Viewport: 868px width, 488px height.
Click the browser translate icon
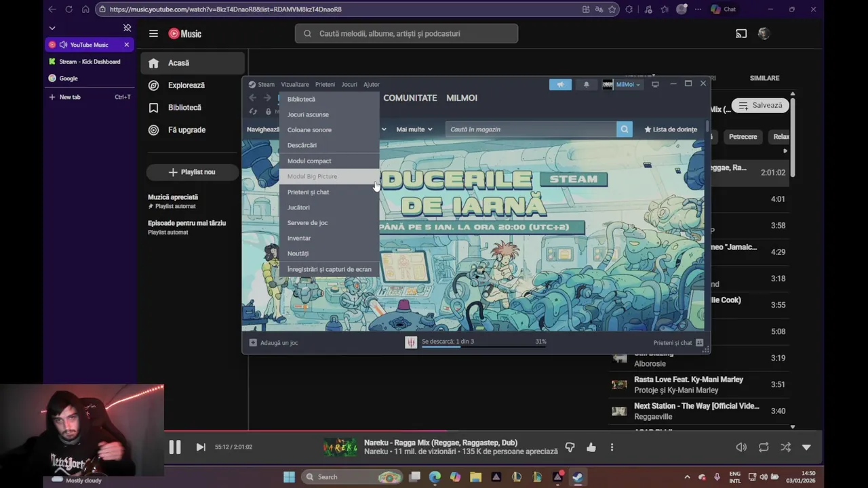point(599,9)
